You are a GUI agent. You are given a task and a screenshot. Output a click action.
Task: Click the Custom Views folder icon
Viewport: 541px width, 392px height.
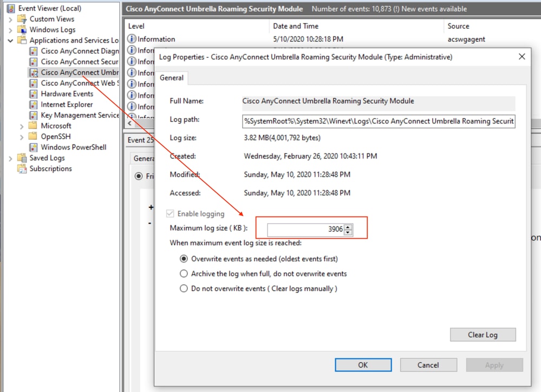click(22, 19)
